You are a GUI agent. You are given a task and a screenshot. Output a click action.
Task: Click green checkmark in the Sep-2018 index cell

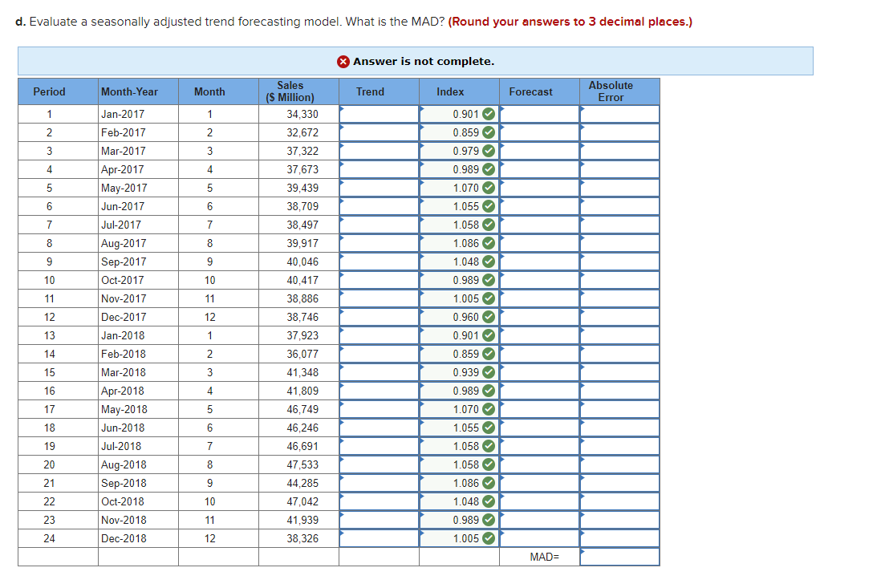489,483
